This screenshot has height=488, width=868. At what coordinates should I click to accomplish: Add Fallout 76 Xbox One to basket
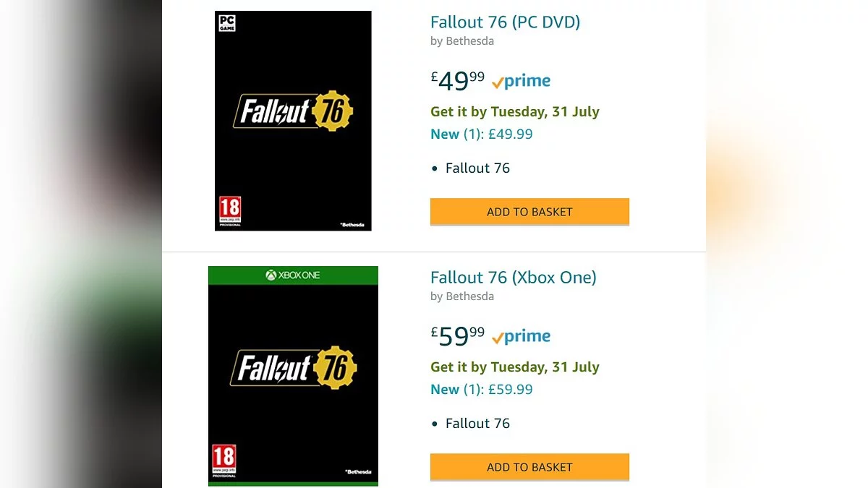pyautogui.click(x=529, y=467)
